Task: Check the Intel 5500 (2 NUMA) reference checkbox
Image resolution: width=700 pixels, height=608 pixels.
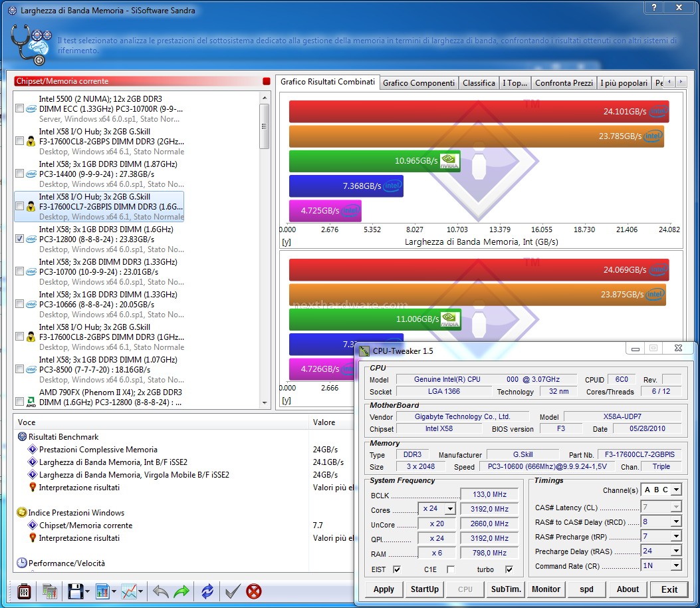Action: (x=20, y=108)
